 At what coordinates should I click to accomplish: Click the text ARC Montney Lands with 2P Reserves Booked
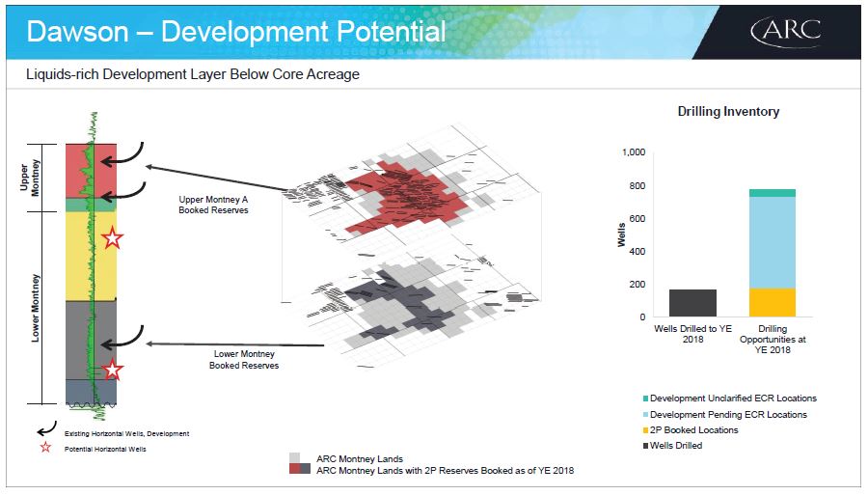pyautogui.click(x=445, y=471)
